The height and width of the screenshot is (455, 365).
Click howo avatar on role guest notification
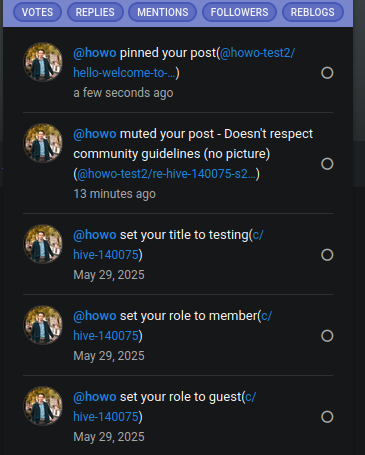(43, 406)
